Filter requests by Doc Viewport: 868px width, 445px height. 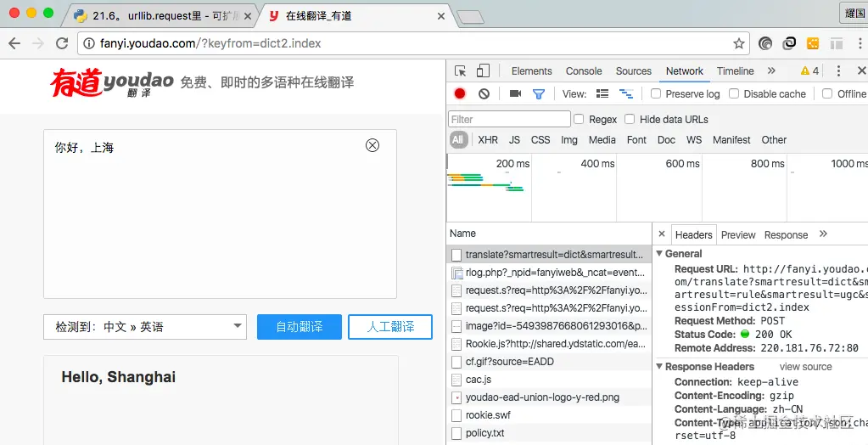[x=666, y=139]
